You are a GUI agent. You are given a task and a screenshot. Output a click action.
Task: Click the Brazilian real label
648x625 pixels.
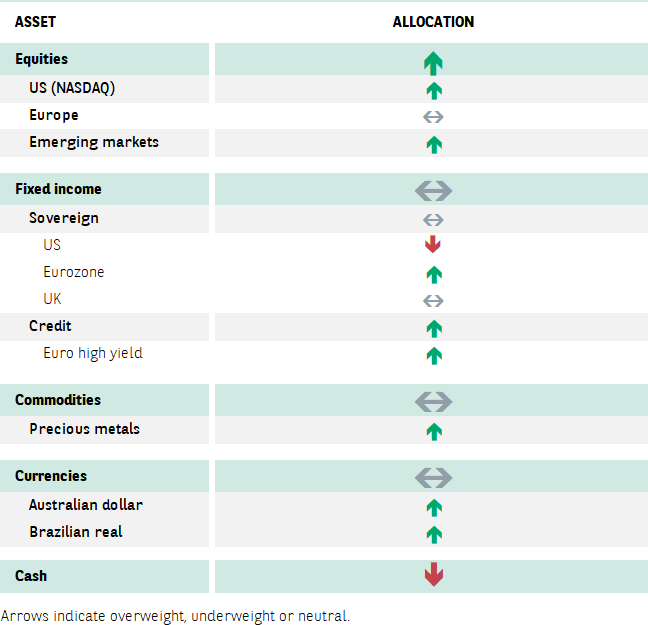76,532
